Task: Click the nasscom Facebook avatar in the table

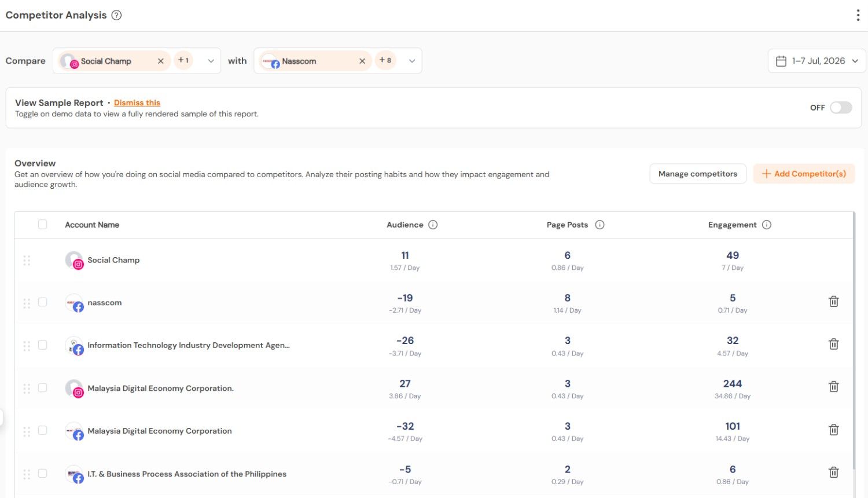Action: point(74,303)
